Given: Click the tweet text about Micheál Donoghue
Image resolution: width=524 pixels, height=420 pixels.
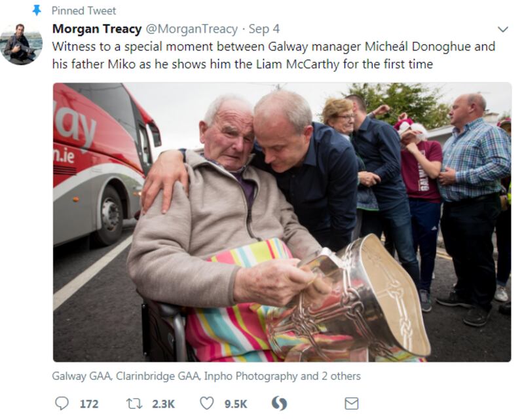Looking at the screenshot, I should (x=273, y=55).
